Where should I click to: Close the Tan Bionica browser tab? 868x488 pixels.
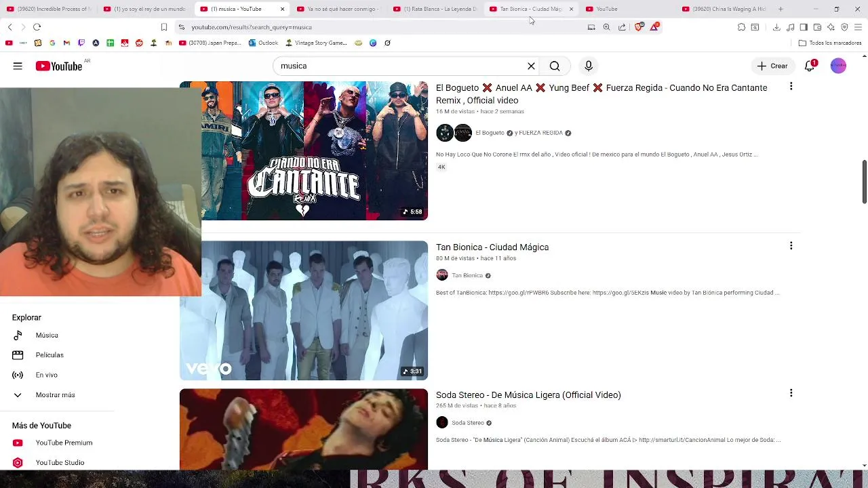(x=571, y=9)
